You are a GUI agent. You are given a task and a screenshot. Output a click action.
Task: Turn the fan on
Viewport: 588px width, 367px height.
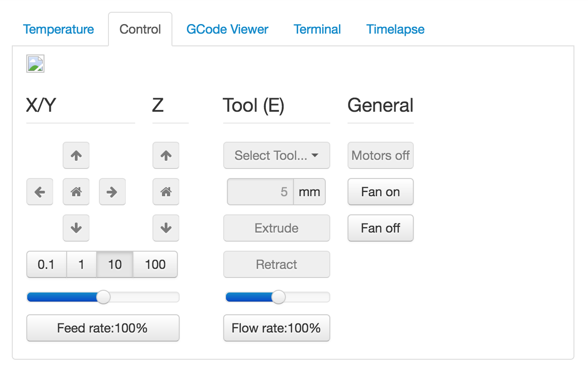click(x=380, y=192)
